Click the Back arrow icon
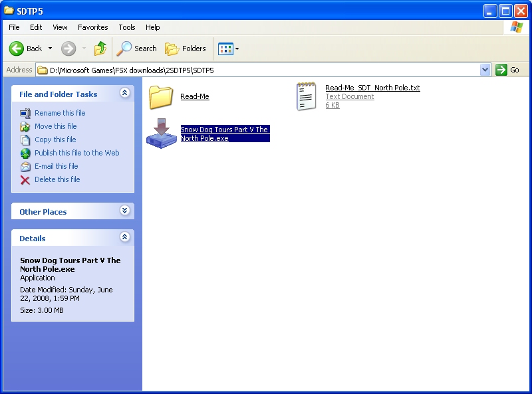The width and height of the screenshot is (532, 394). [x=17, y=49]
